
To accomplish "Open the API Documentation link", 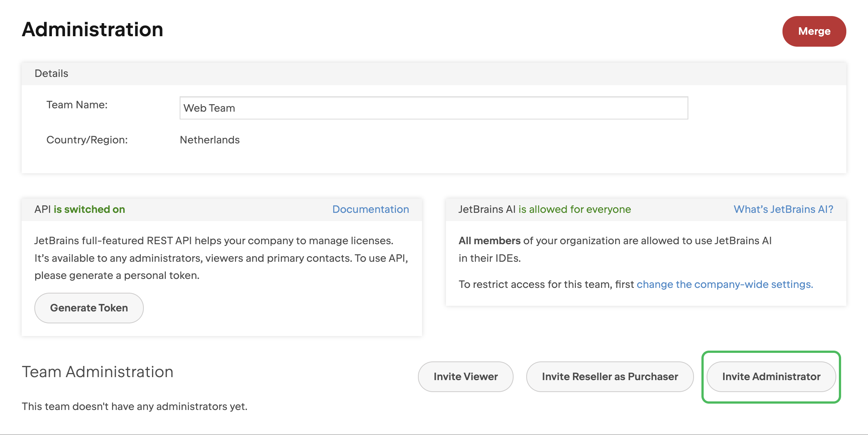I will click(371, 209).
